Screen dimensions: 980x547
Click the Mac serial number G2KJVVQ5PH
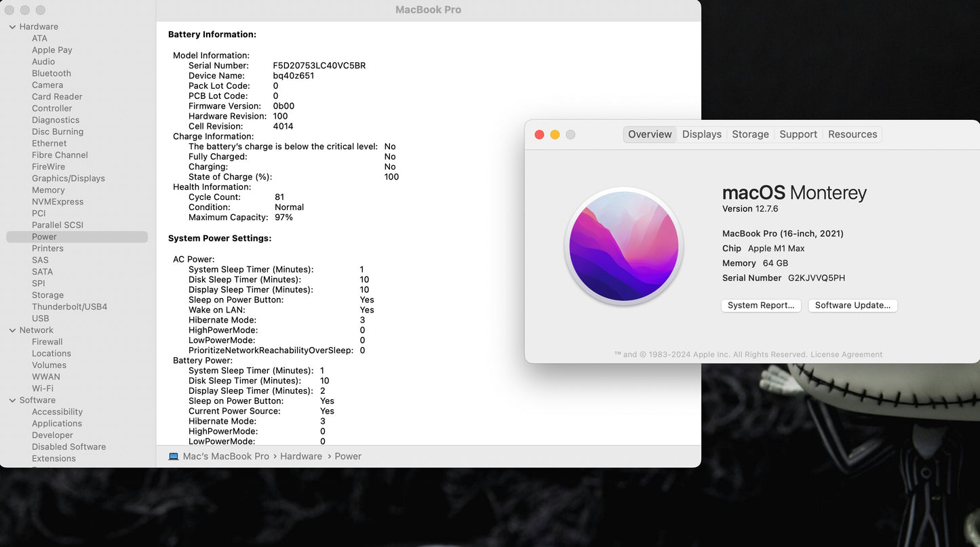(817, 278)
